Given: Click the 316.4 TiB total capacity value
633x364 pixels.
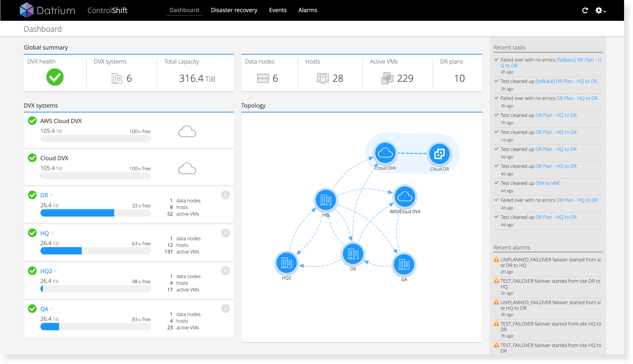Looking at the screenshot, I should (197, 78).
